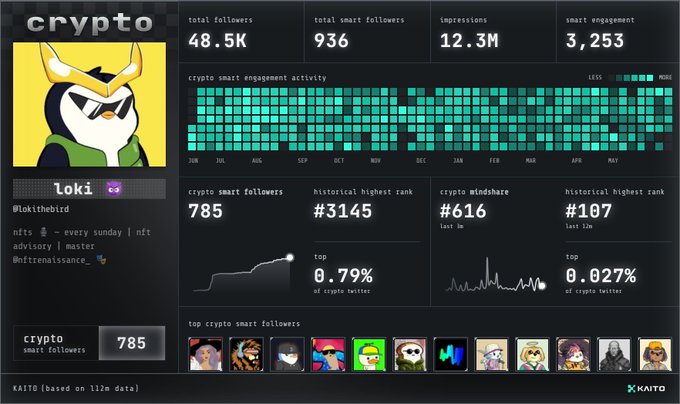The image size is (680, 404).
Task: Click the #3145 historical highest rank
Action: click(343, 211)
